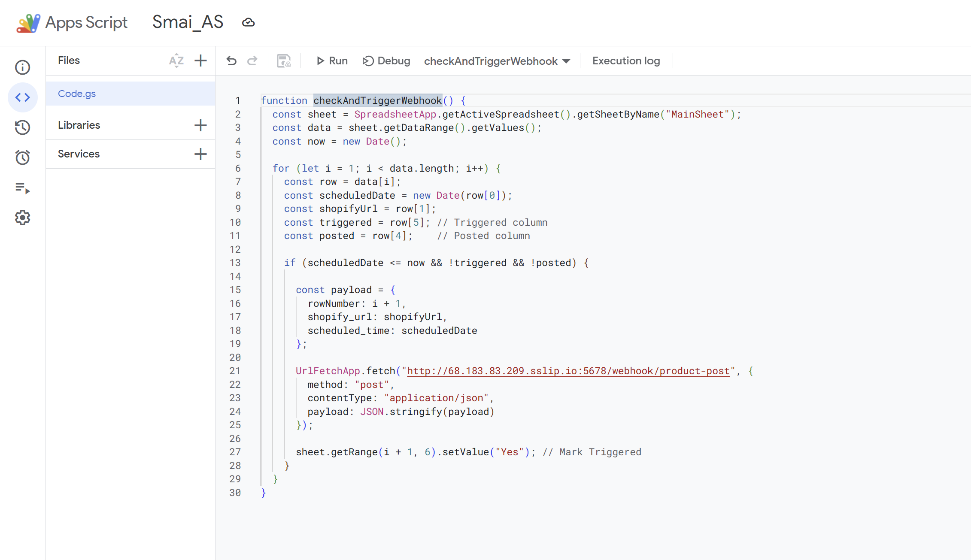The image size is (971, 560).
Task: Run the checkAndTriggerWebhook function
Action: click(331, 61)
